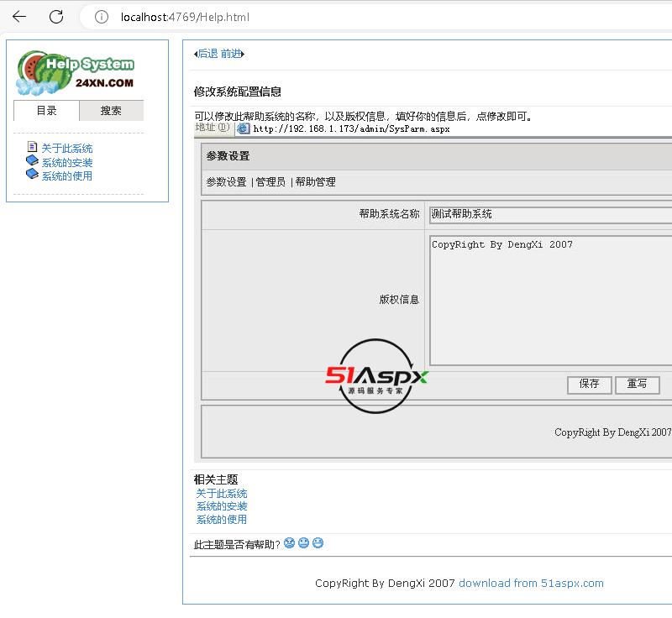Image resolution: width=672 pixels, height=618 pixels.
Task: Click the 帮助管理 menu item in screenshot
Action: pos(316,182)
